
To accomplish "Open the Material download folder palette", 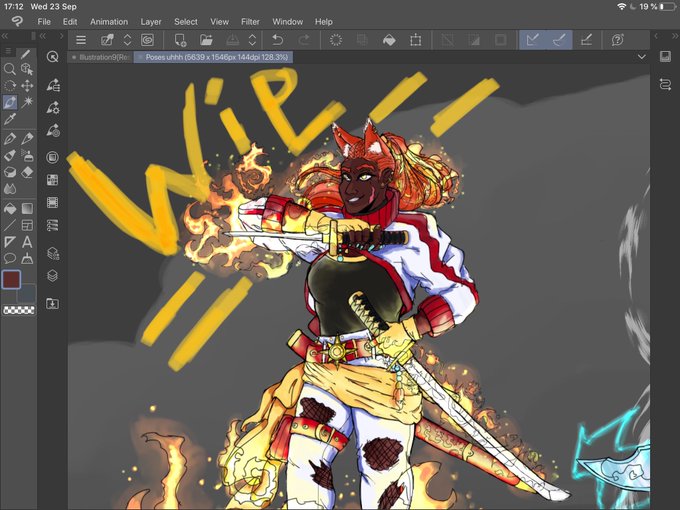I will pyautogui.click(x=53, y=304).
